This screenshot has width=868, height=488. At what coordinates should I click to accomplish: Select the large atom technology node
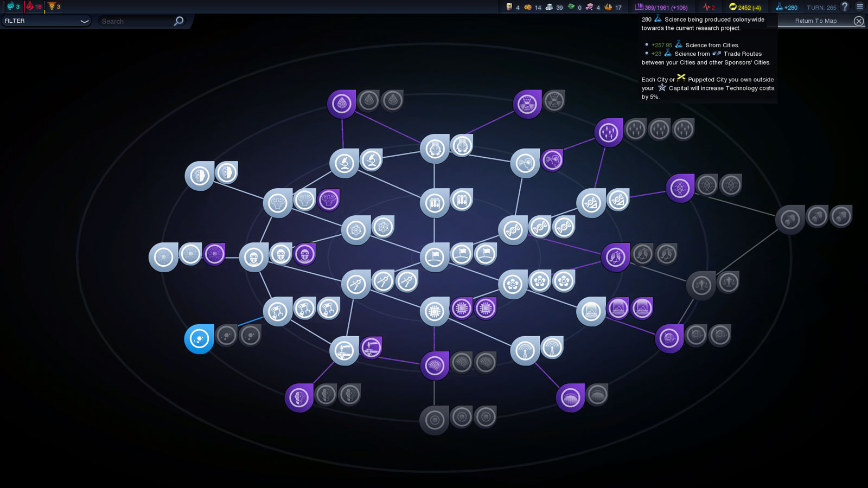[356, 230]
